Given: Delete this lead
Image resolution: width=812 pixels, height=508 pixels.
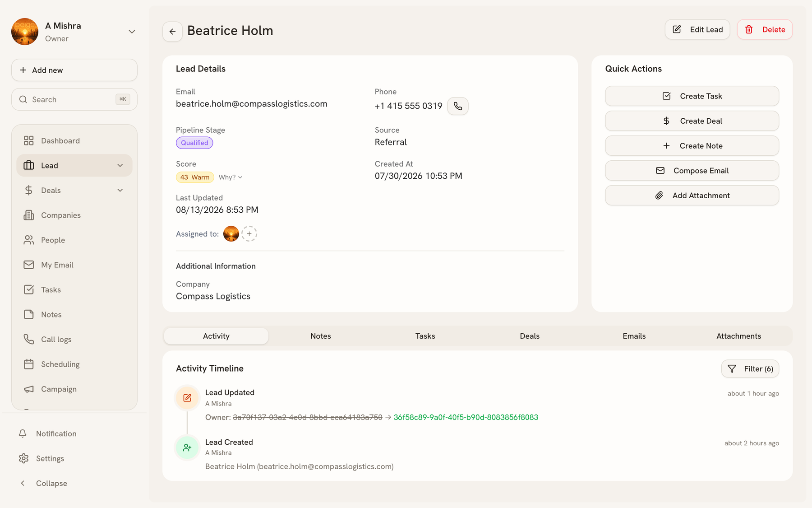Looking at the screenshot, I should (x=765, y=30).
